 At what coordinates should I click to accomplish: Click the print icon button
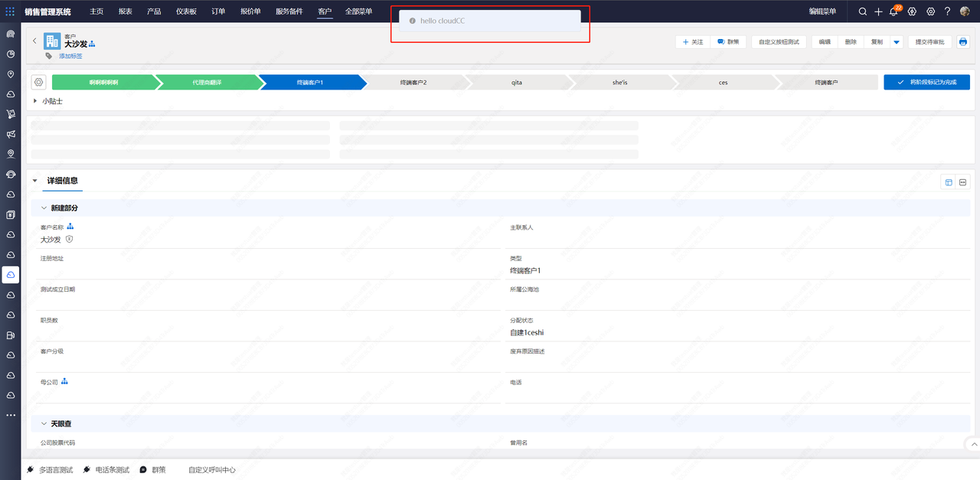[x=963, y=42]
